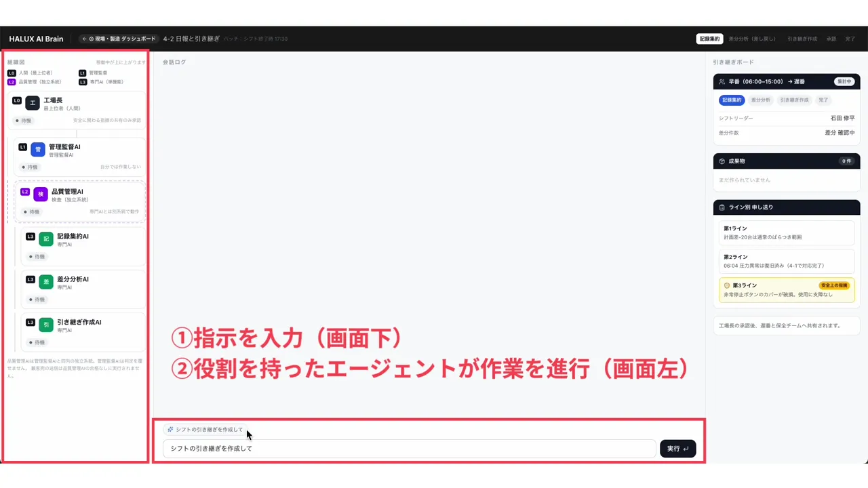Select the シフトの引き継ぎを作成して suggestion chip
Viewport: 868px width, 488px height.
point(205,430)
